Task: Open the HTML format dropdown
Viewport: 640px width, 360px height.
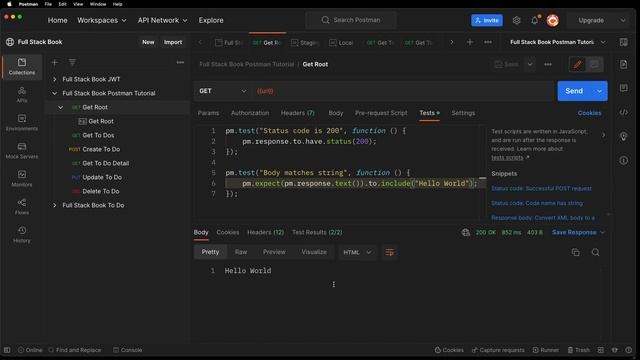Action: (357, 252)
